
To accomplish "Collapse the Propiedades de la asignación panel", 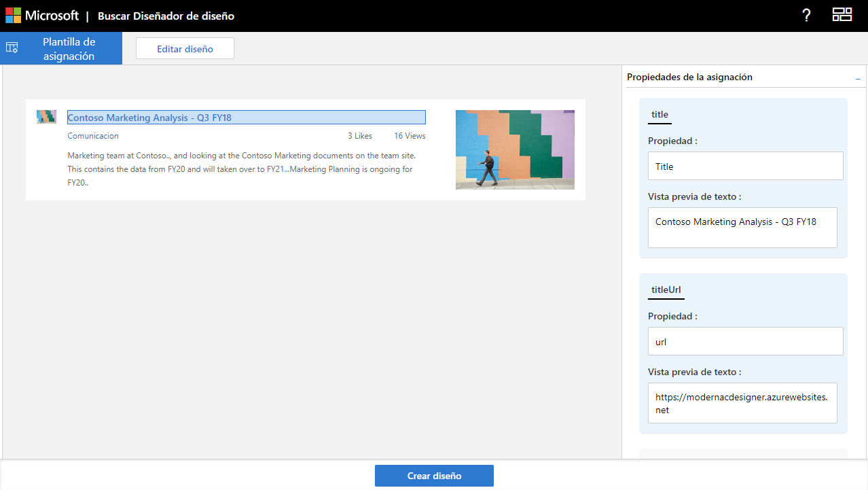I will pos(858,78).
